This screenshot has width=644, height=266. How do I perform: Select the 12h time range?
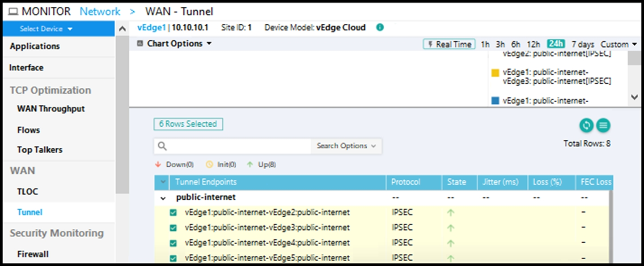pos(533,44)
